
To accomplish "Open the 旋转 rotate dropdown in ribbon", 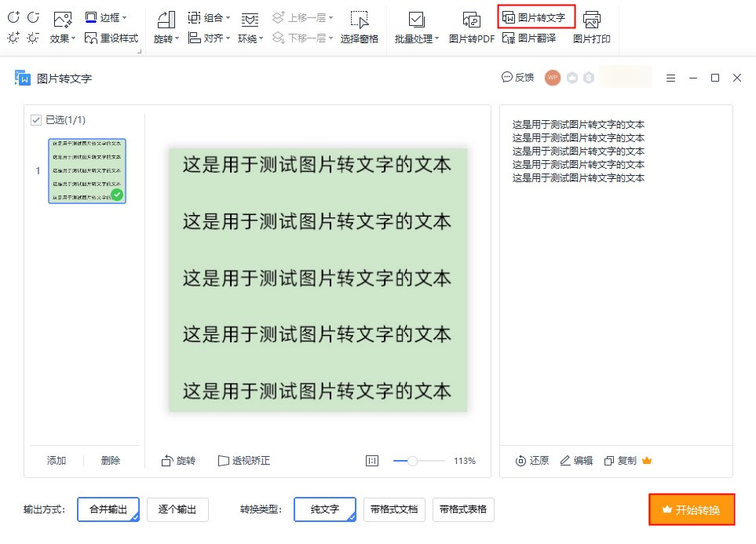I will [x=166, y=28].
